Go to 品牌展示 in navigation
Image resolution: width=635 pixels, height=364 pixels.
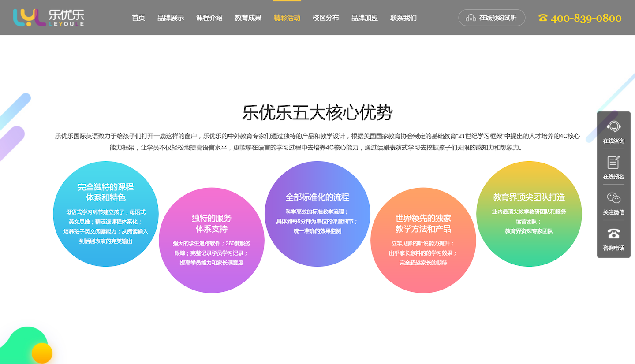coord(171,18)
